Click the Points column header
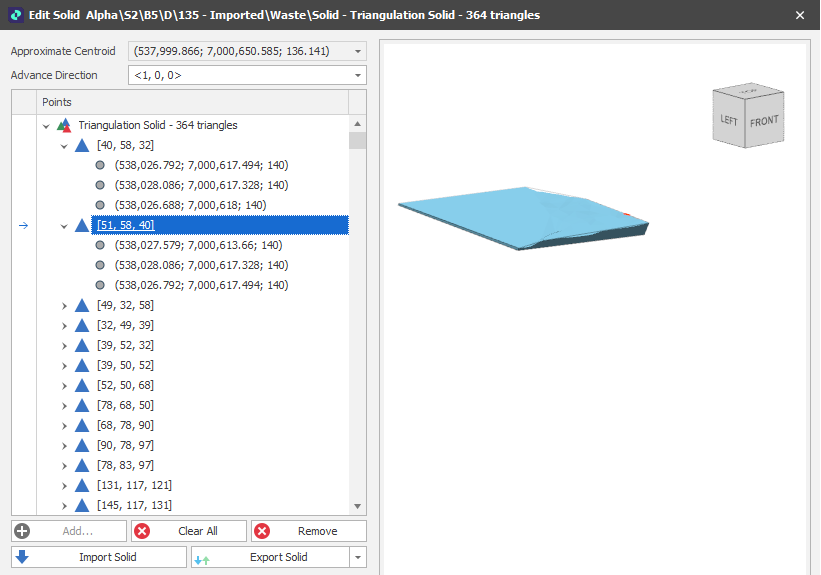Screen dimensions: 821x575 tap(192, 102)
